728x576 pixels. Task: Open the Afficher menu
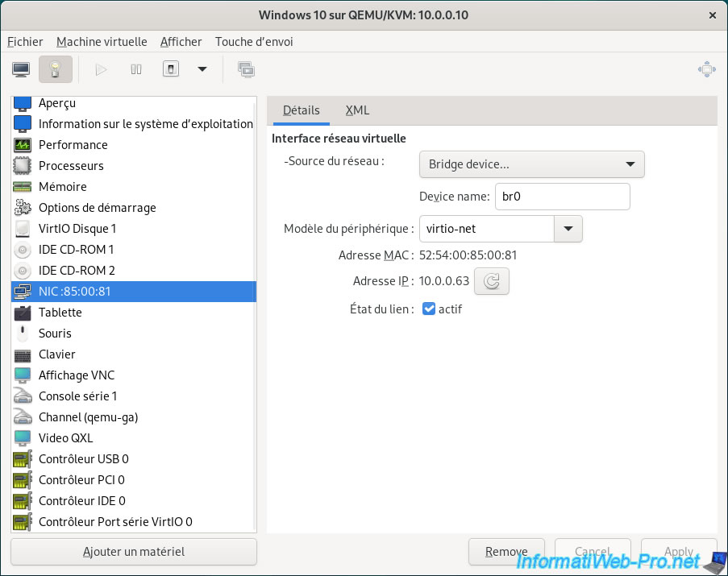(181, 42)
